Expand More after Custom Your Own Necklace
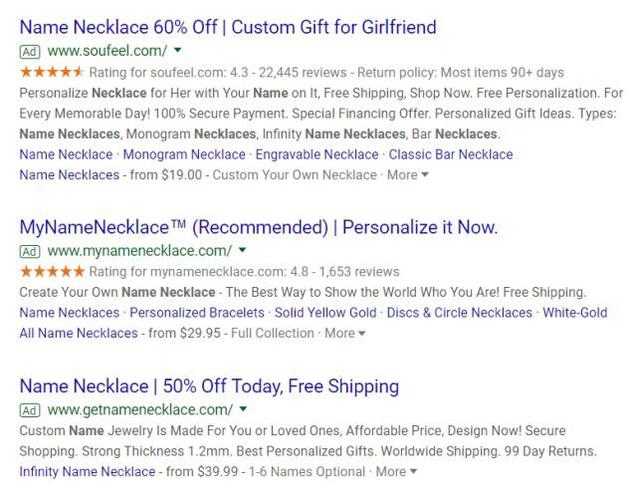The image size is (637, 500). point(407,175)
